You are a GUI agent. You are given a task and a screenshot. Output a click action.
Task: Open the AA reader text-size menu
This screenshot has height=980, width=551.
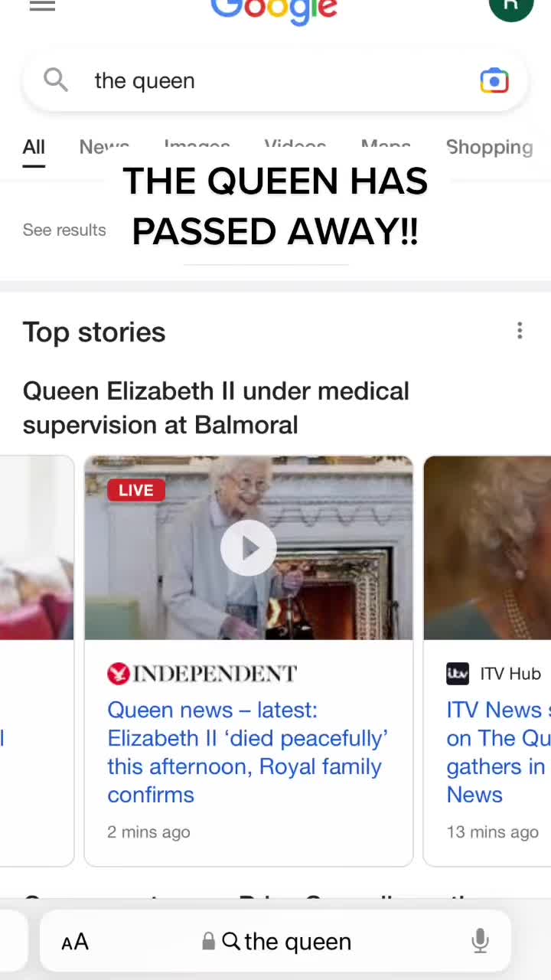[75, 942]
